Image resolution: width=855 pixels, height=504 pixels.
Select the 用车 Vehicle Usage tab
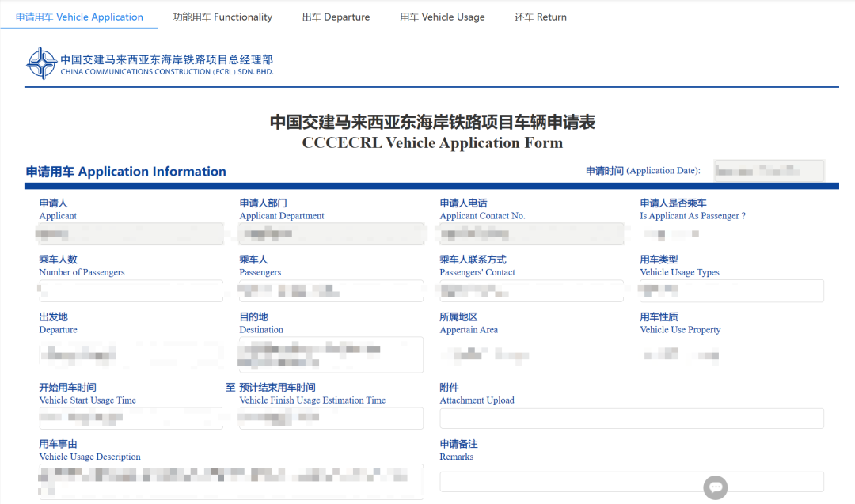click(443, 17)
